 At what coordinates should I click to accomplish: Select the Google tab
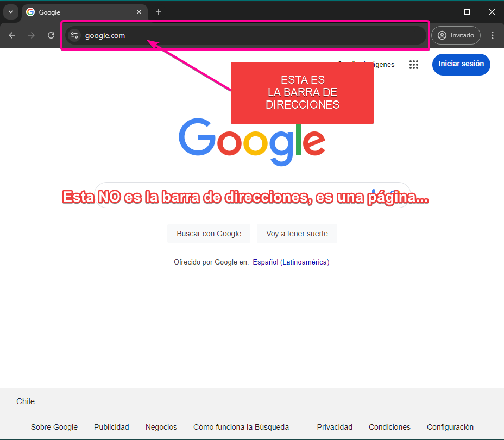click(x=85, y=12)
